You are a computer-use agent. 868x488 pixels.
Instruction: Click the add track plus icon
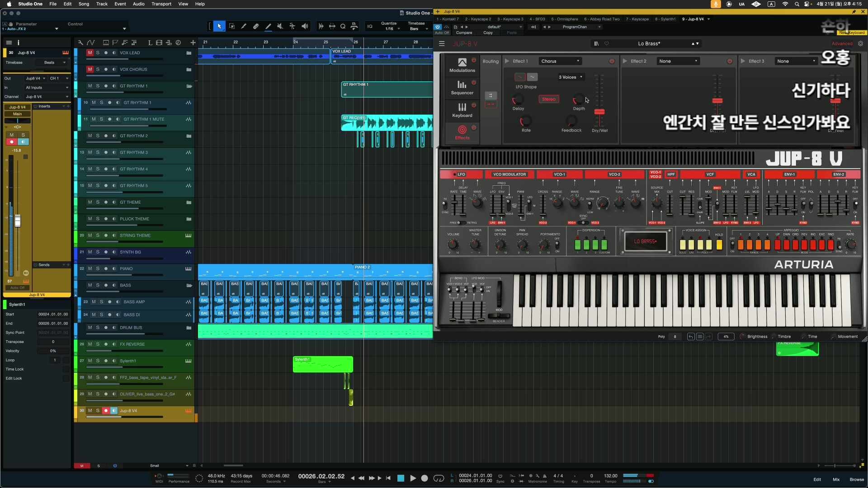[193, 42]
